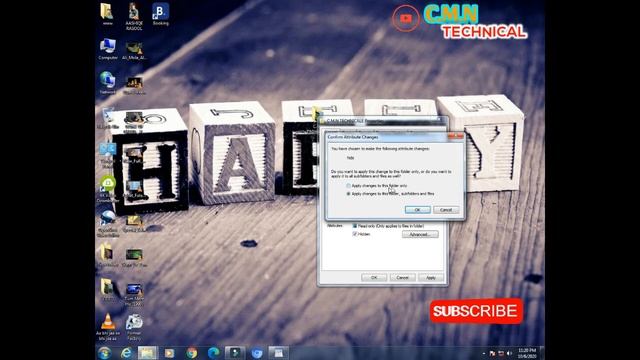Select 'Apply changes to this folder only'
Screen dimensions: 640x360
(x=349, y=186)
